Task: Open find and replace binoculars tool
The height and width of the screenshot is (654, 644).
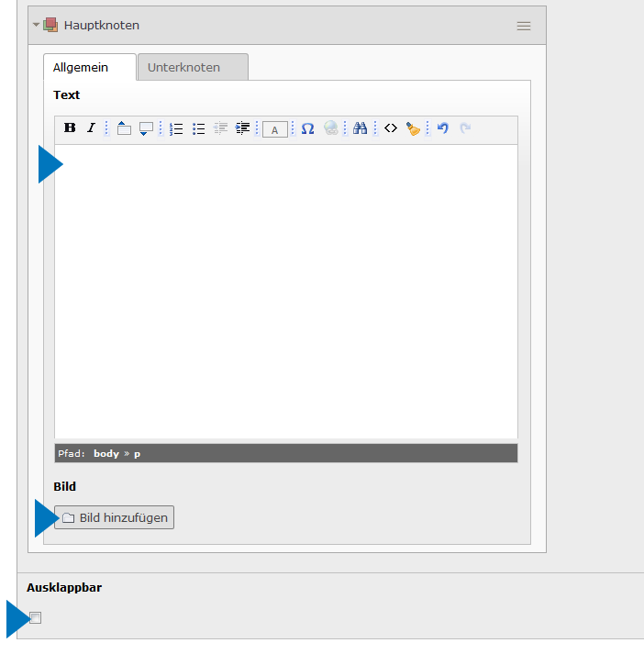Action: click(x=360, y=128)
